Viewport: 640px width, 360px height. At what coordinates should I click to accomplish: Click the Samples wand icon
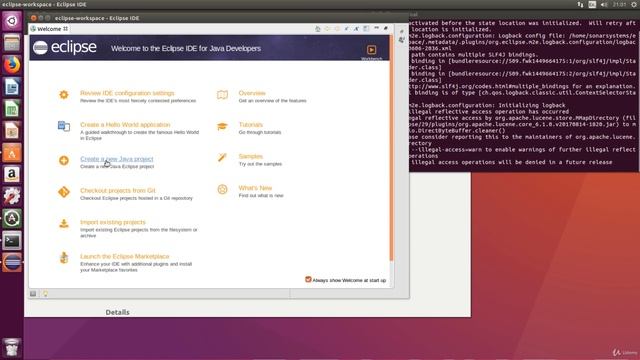(x=222, y=158)
